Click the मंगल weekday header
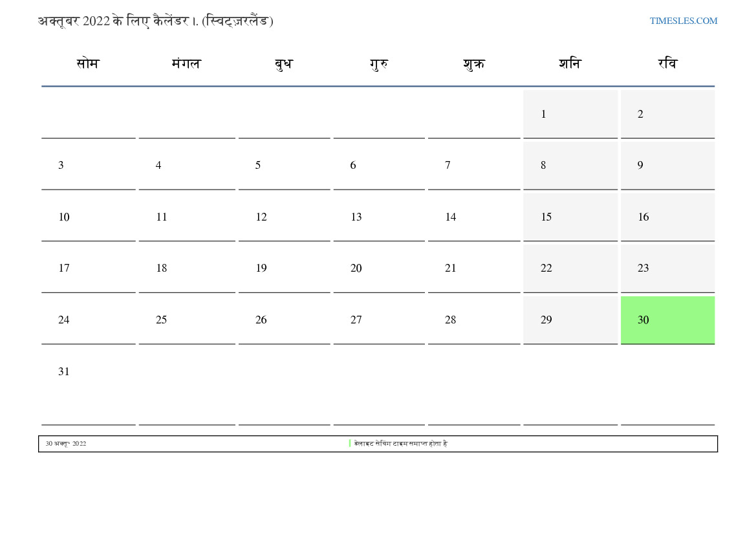The width and height of the screenshot is (756, 535). click(x=186, y=64)
